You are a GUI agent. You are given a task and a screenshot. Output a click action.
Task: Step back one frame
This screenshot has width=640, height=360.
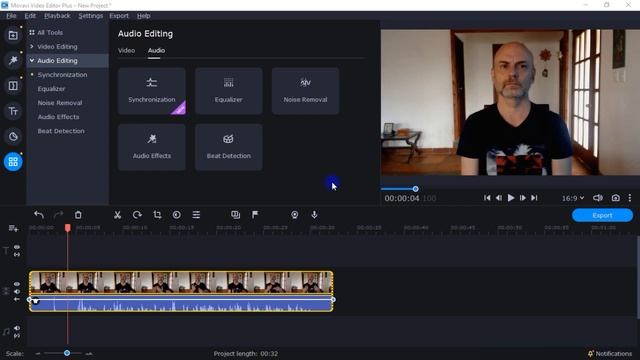coord(499,198)
